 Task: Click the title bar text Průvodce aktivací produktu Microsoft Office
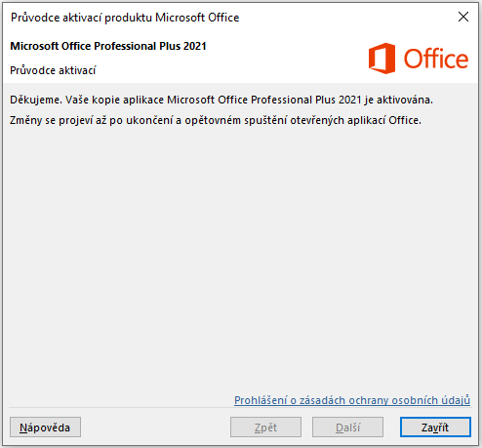coord(125,18)
